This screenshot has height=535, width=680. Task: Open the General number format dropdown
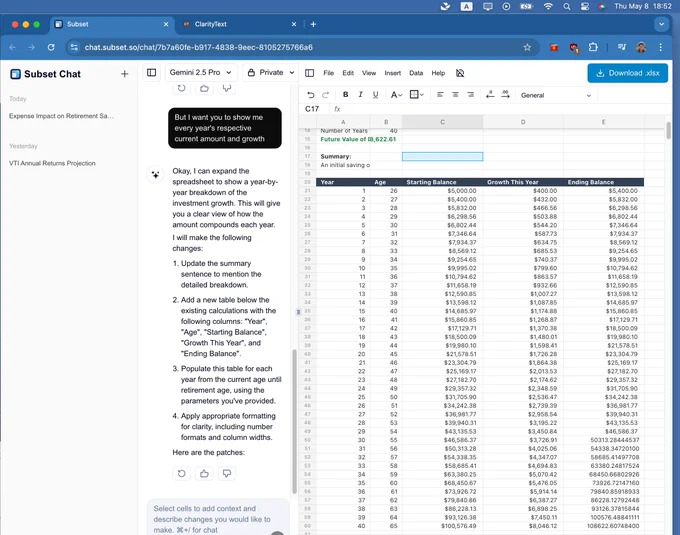pyautogui.click(x=556, y=95)
